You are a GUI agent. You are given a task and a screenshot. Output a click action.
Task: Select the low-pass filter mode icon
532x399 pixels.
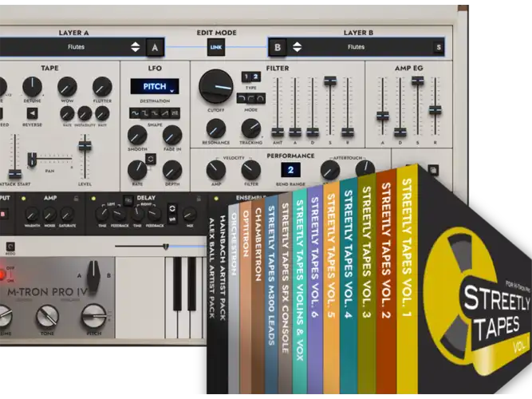(x=241, y=99)
